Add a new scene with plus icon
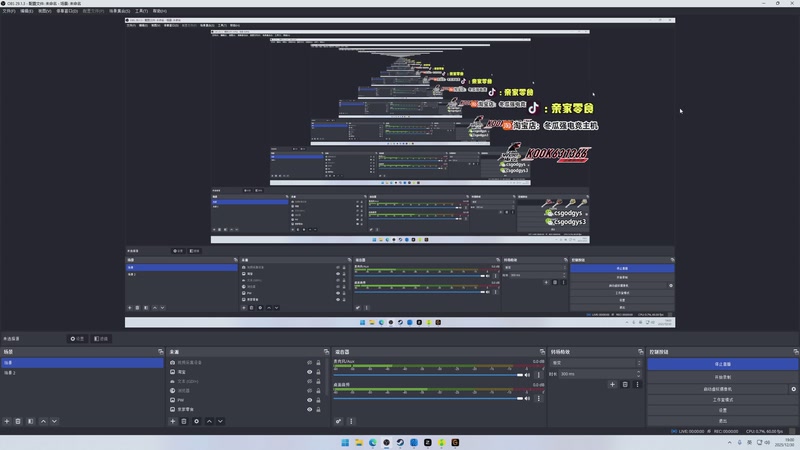The width and height of the screenshot is (800, 450). [7, 421]
